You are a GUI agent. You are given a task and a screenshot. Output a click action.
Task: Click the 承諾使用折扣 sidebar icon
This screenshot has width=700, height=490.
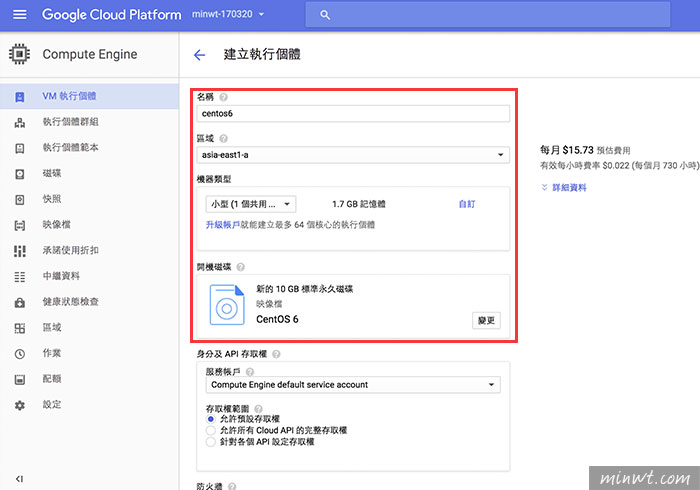[x=20, y=251]
